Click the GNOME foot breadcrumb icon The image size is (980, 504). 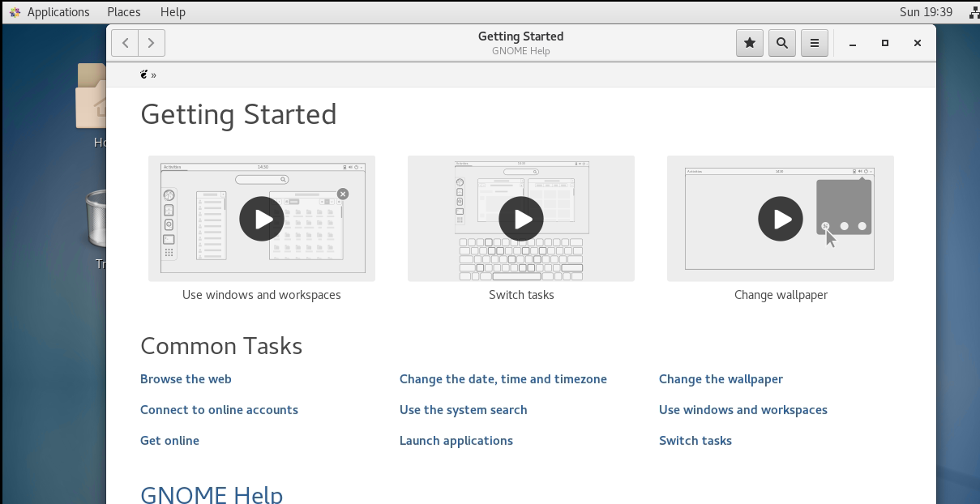[144, 75]
